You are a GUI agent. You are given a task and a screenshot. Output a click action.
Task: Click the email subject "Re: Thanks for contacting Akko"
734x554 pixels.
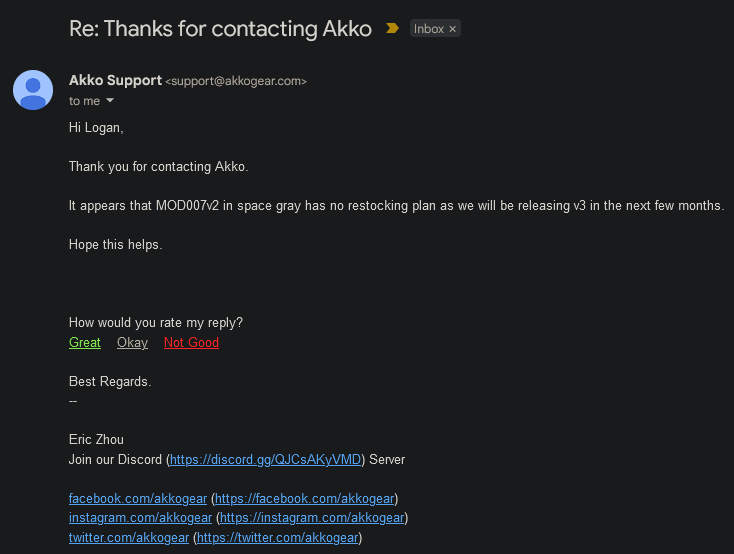point(220,29)
